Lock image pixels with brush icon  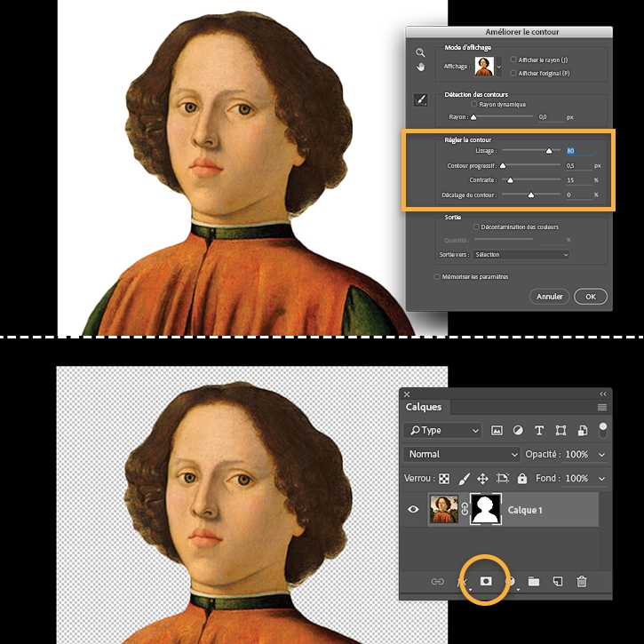(x=464, y=479)
